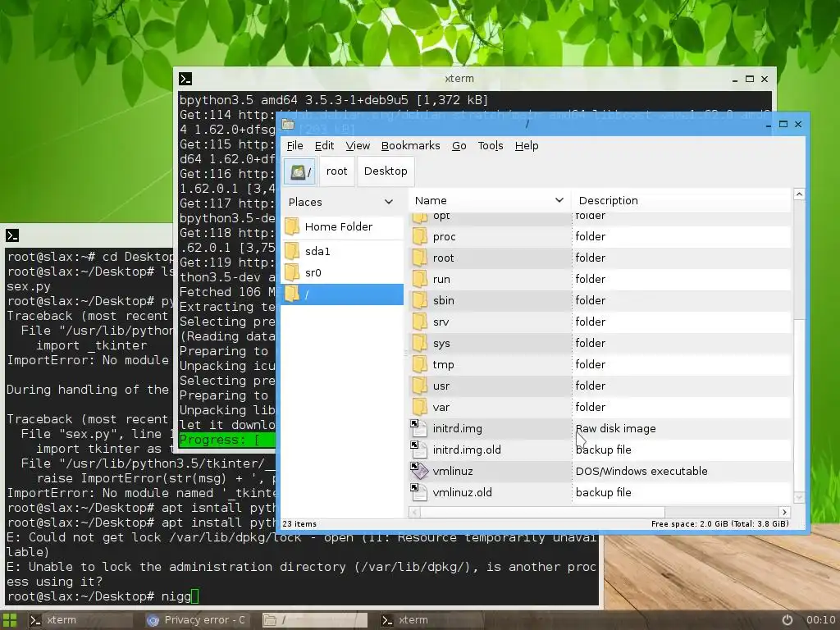The height and width of the screenshot is (630, 840).
Task: Select the / entry in Places sidebar
Action: [x=342, y=294]
